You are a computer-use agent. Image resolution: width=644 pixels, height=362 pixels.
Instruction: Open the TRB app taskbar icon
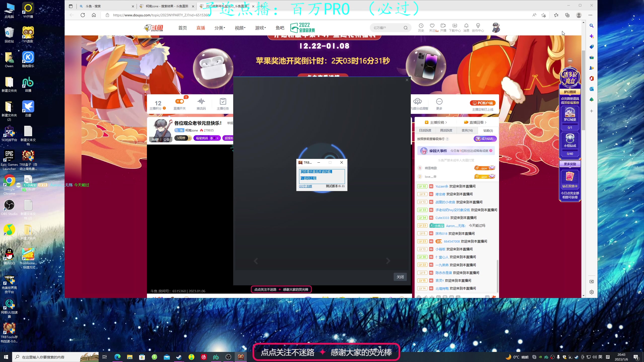(241, 357)
